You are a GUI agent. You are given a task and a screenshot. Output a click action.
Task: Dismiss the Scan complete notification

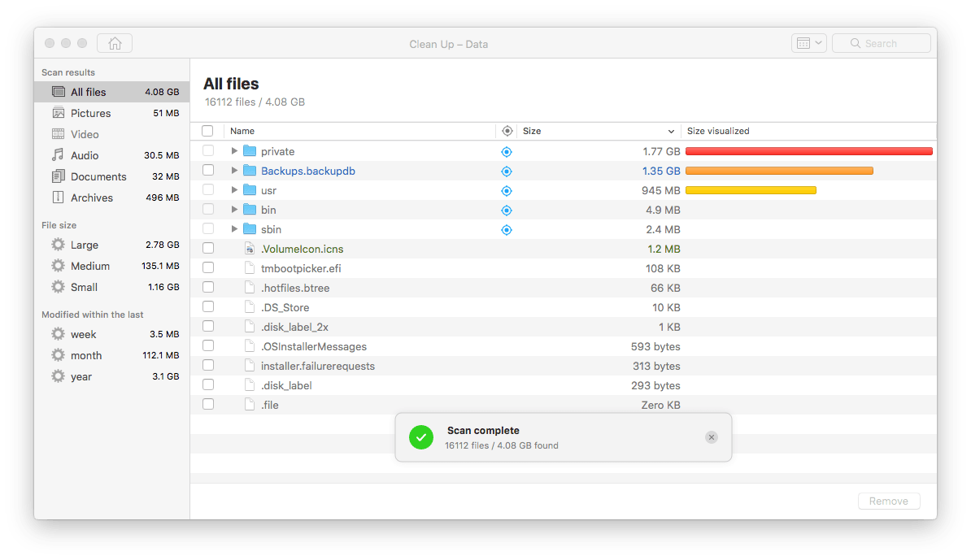[712, 436]
